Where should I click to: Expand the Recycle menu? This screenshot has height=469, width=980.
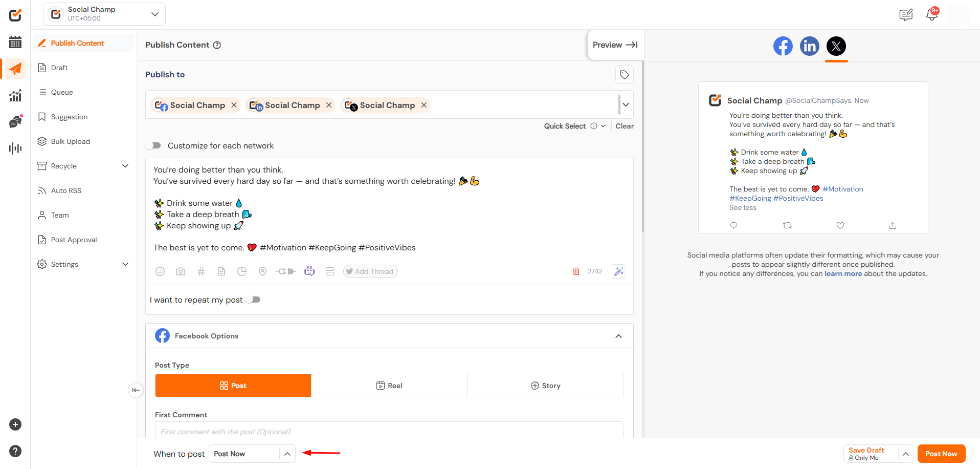pos(84,166)
